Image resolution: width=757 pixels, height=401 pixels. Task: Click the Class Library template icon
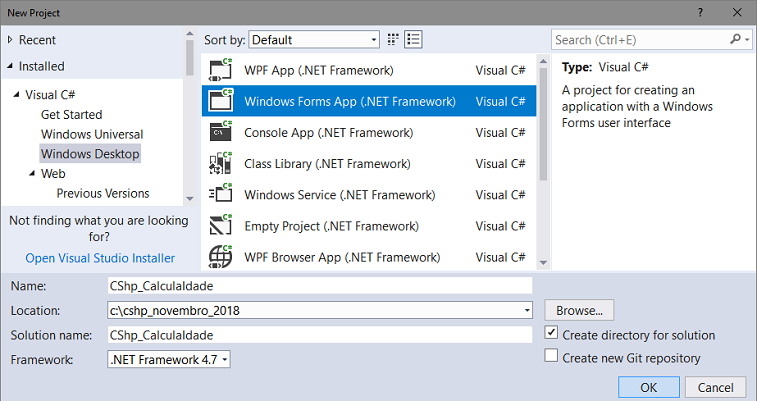coord(221,163)
